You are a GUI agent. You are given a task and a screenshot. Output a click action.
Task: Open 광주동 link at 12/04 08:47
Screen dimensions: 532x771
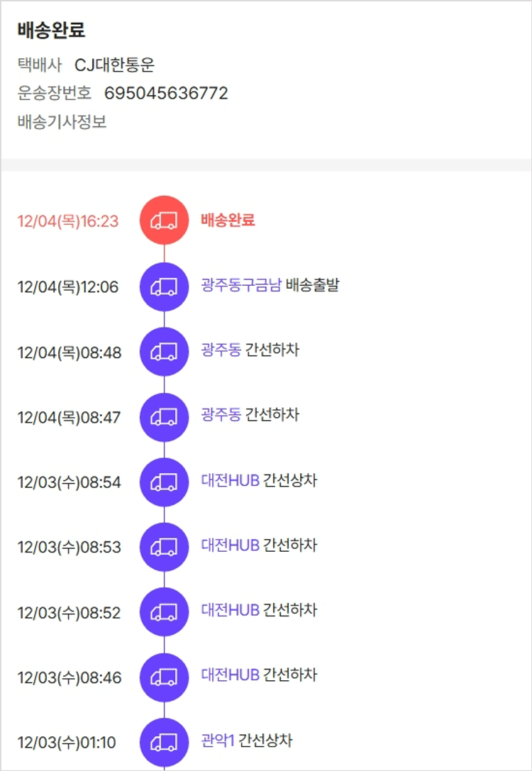coord(221,414)
